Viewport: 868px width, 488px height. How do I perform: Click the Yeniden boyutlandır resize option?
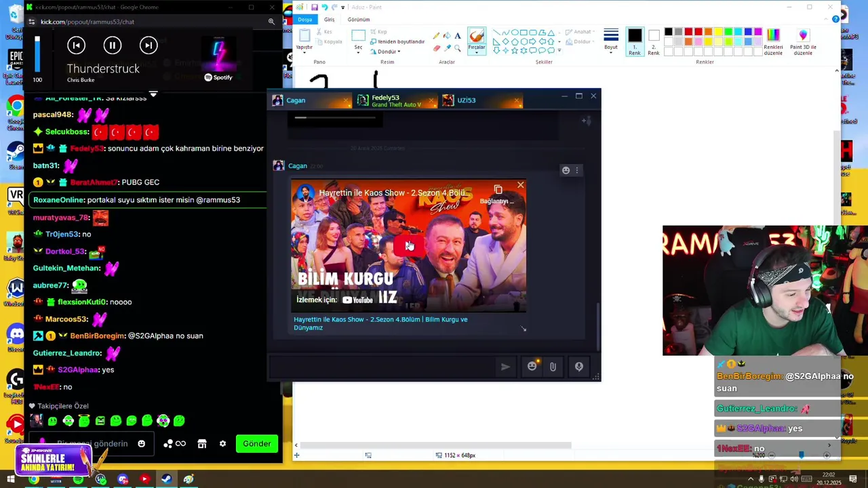click(x=397, y=41)
